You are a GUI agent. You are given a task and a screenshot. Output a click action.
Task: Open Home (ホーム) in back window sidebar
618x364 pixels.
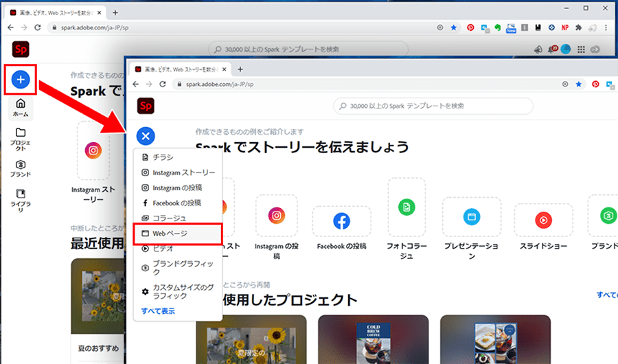coord(21,108)
